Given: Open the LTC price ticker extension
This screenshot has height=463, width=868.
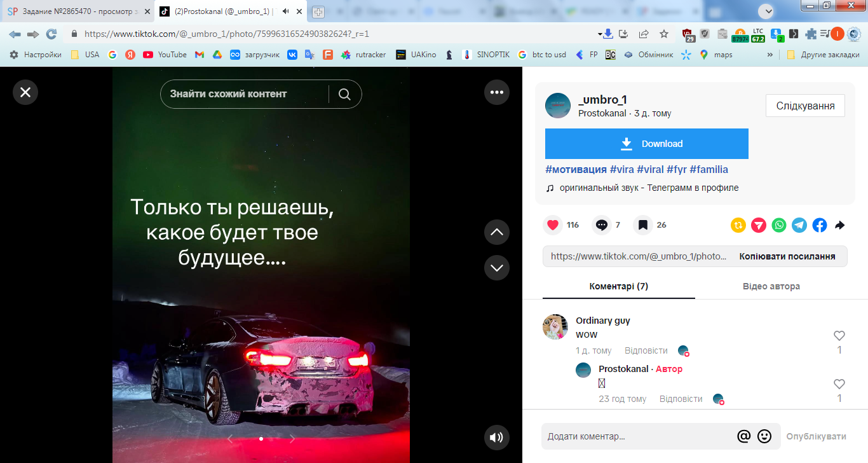Looking at the screenshot, I should point(758,35).
